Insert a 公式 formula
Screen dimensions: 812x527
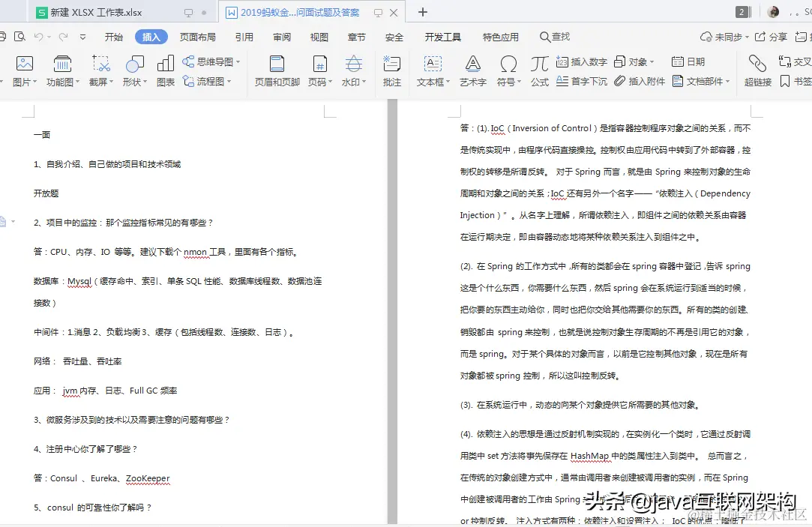(x=539, y=70)
